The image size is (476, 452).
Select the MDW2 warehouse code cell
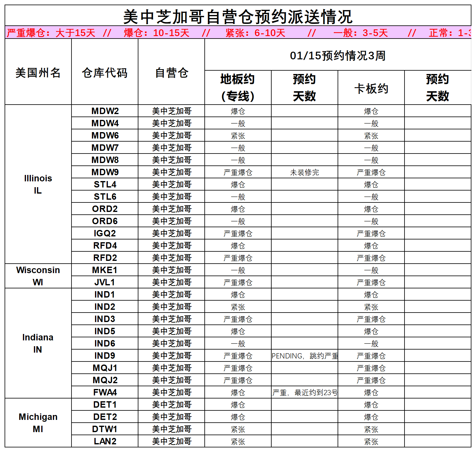104,111
